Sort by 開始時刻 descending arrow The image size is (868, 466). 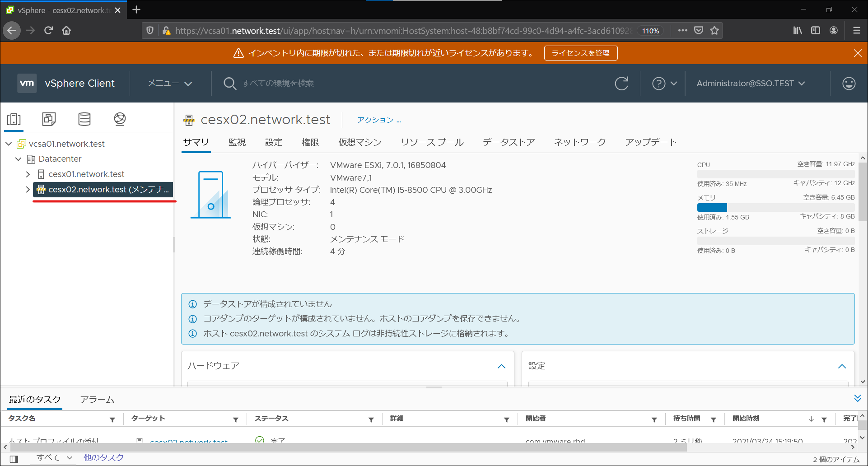811,419
